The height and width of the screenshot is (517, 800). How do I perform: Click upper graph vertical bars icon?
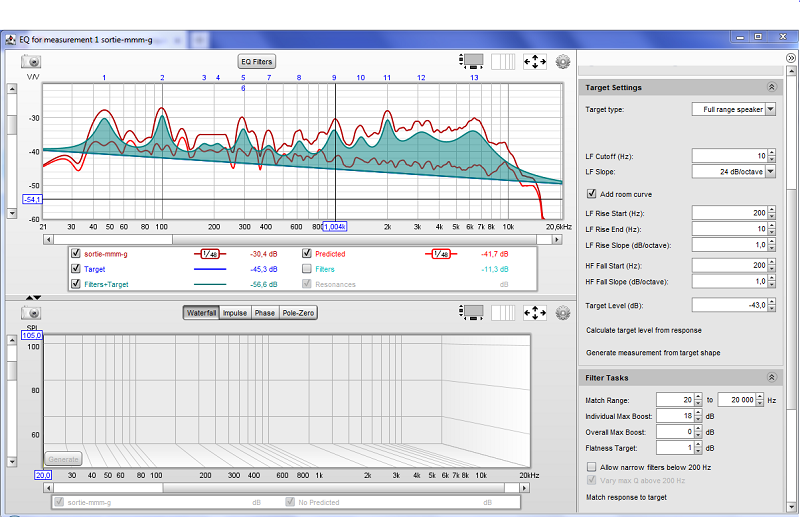503,62
